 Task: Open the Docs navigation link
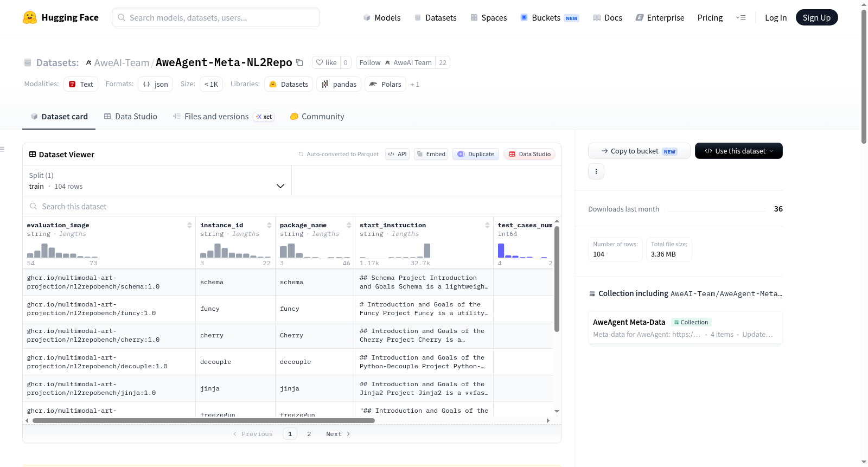(x=608, y=18)
